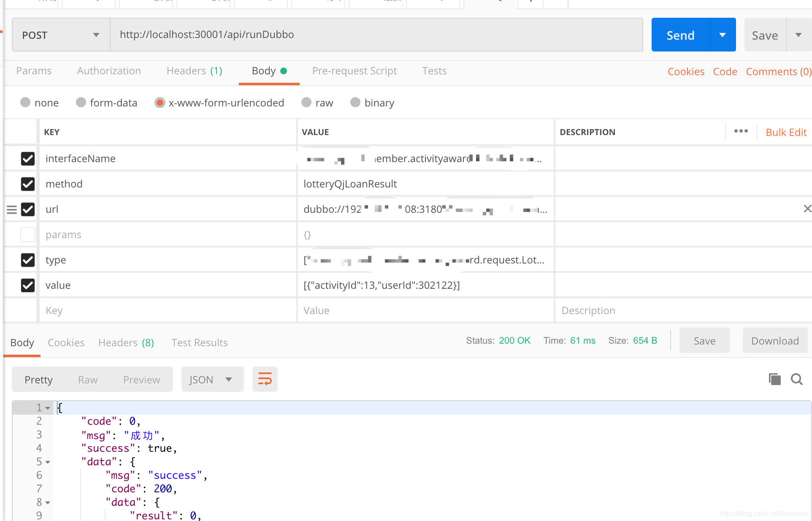Viewport: 812px width, 521px height.
Task: Switch response view to Raw
Action: 88,380
